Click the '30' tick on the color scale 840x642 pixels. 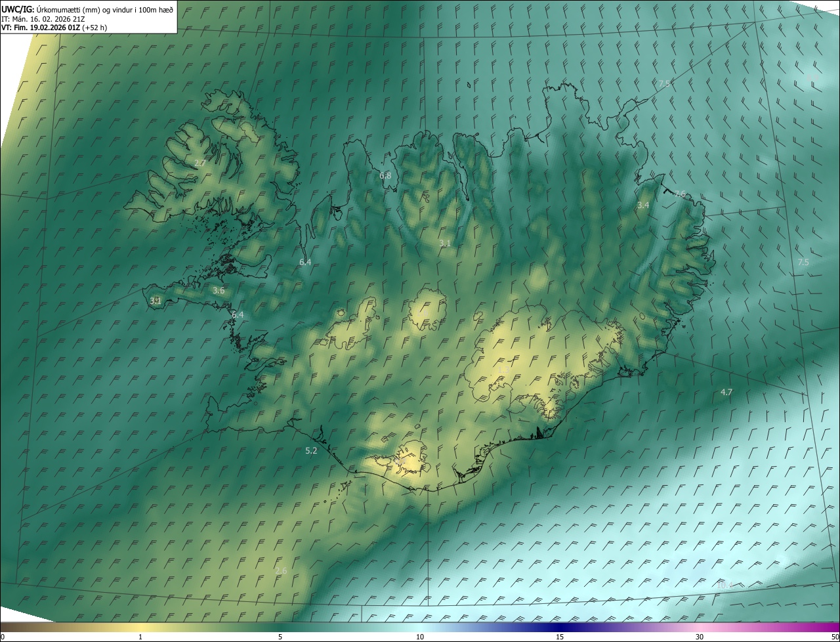tap(700, 637)
